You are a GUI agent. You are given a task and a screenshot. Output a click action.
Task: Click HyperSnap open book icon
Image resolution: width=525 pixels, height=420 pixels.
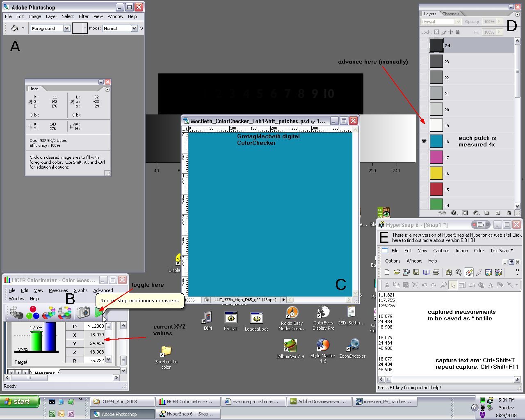(426, 272)
